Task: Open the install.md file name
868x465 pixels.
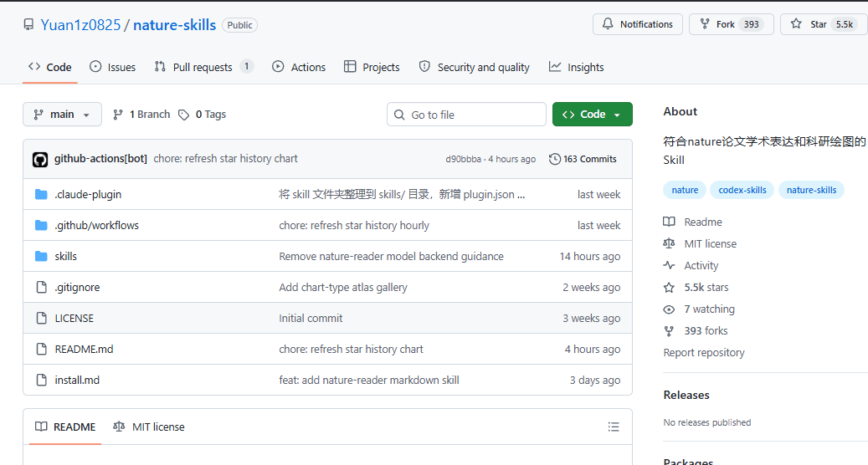Action: point(77,381)
